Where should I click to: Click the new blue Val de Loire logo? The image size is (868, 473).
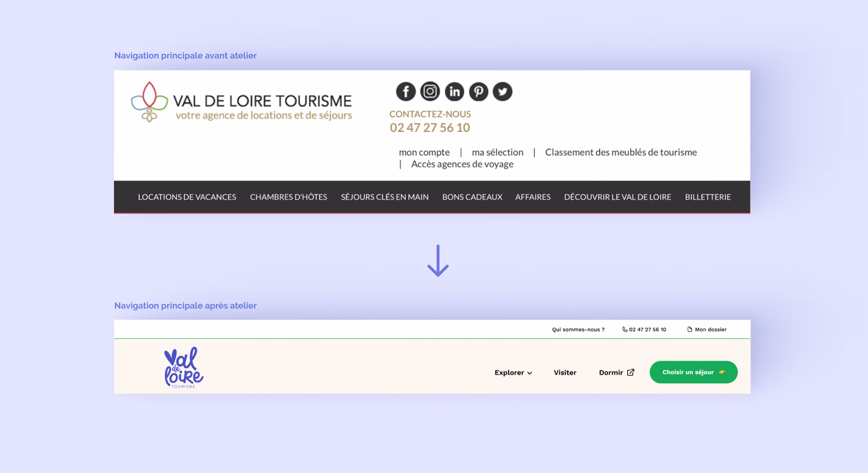184,367
